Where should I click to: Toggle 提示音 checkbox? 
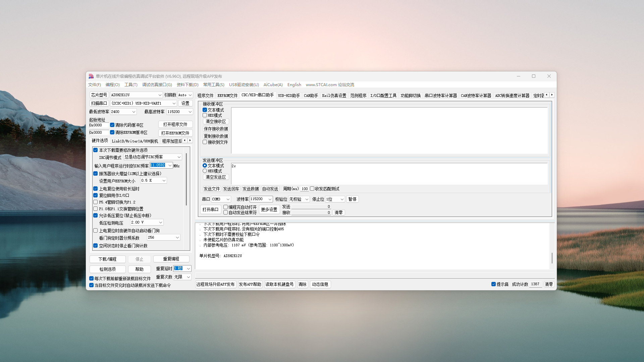pos(493,284)
